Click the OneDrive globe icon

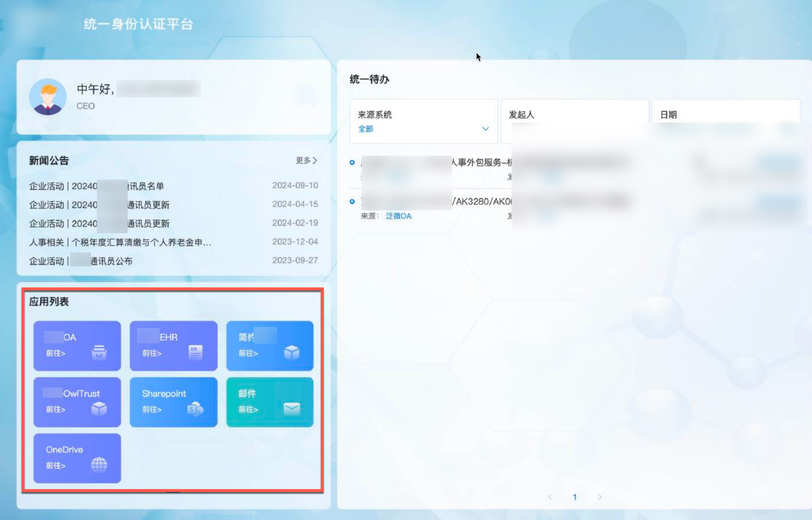pos(99,465)
